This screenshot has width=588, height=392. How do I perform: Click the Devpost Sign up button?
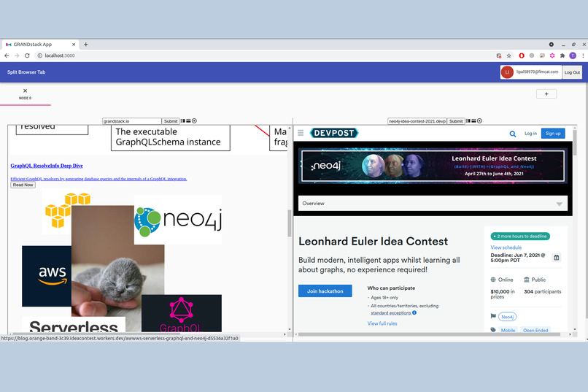click(553, 133)
